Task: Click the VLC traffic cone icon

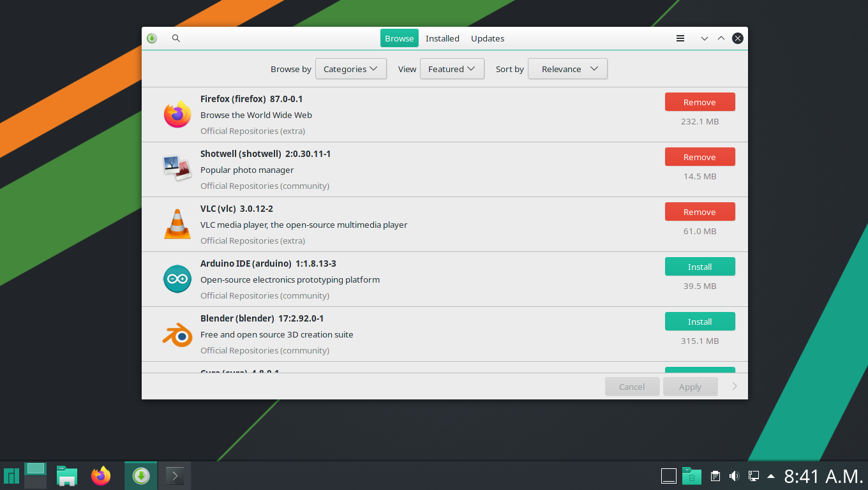Action: [177, 224]
